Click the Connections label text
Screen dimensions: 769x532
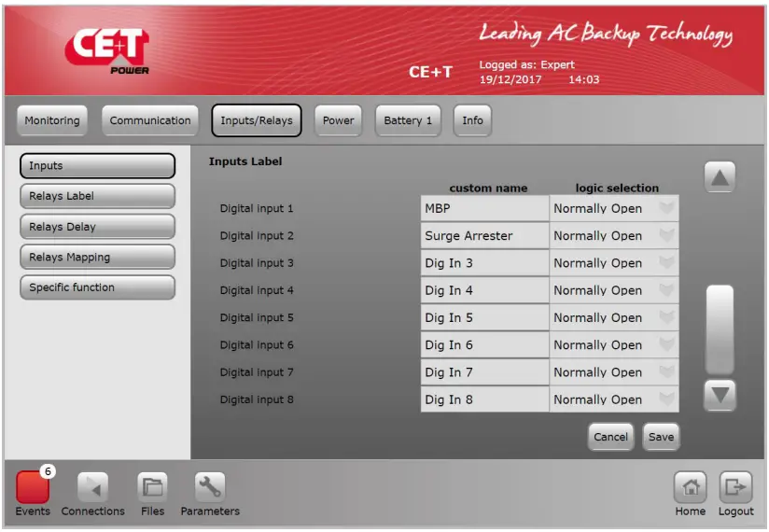(92, 511)
